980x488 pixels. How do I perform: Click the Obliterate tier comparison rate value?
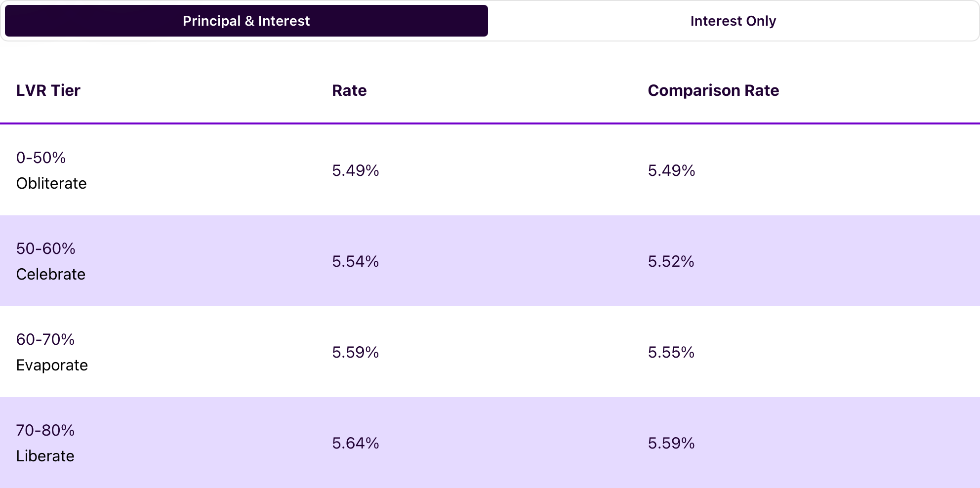(671, 170)
